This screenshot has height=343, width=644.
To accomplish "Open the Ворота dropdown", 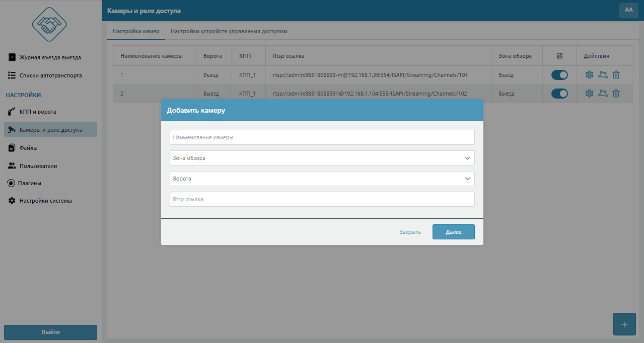I will point(322,179).
